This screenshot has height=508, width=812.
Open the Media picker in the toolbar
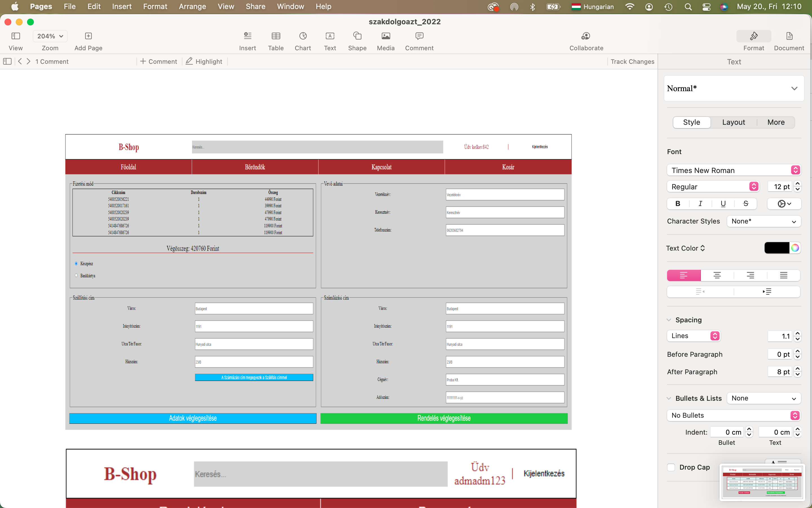click(386, 36)
